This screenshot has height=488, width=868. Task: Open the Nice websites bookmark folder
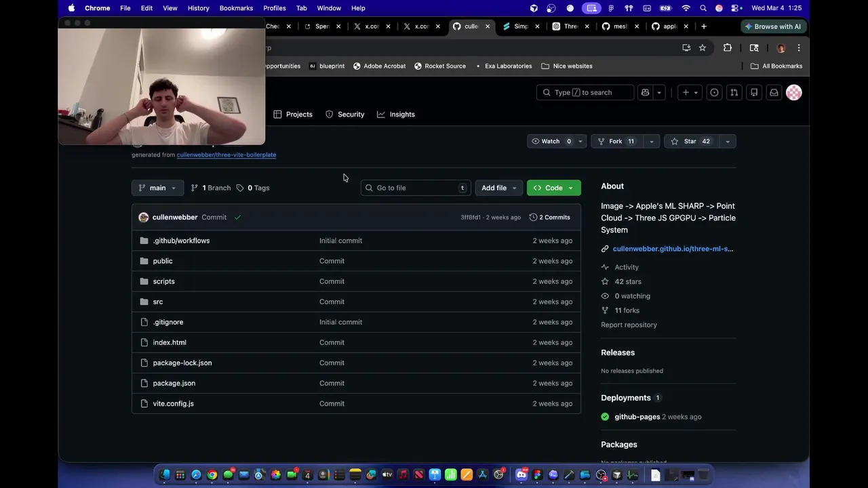pos(567,66)
